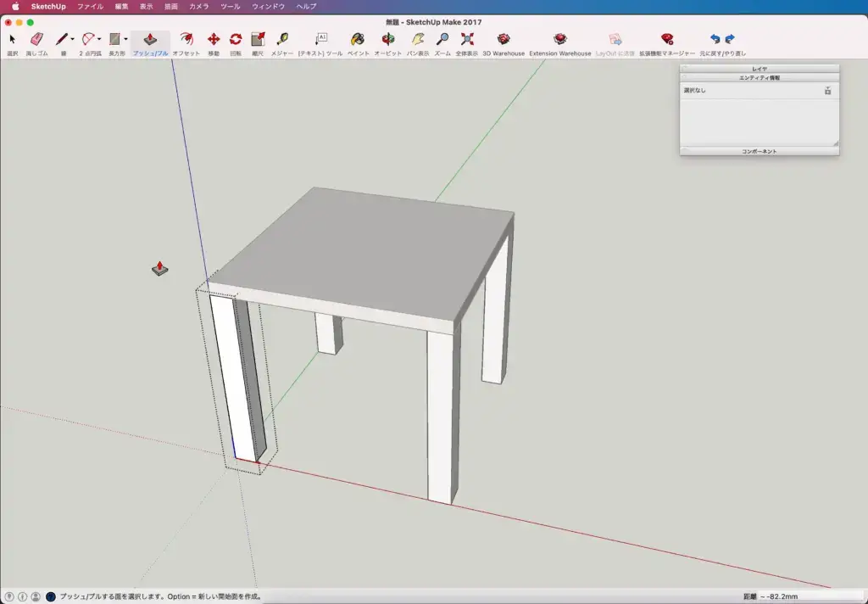Click the geolocation status bar icon

click(x=8, y=597)
